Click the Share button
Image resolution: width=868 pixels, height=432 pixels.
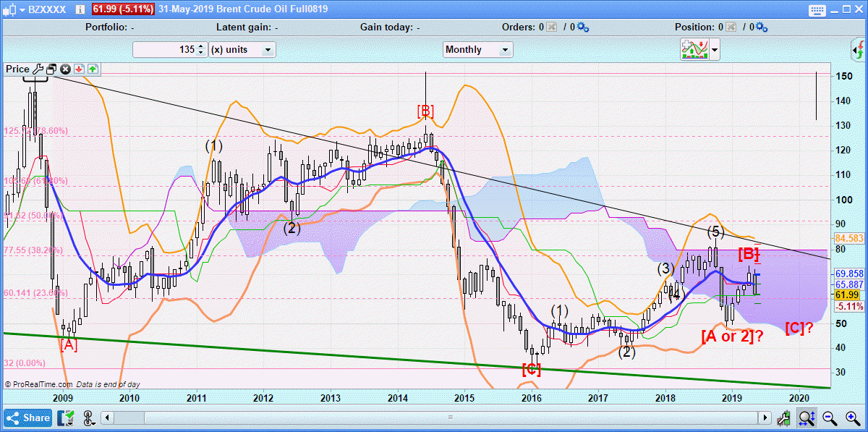(28, 418)
